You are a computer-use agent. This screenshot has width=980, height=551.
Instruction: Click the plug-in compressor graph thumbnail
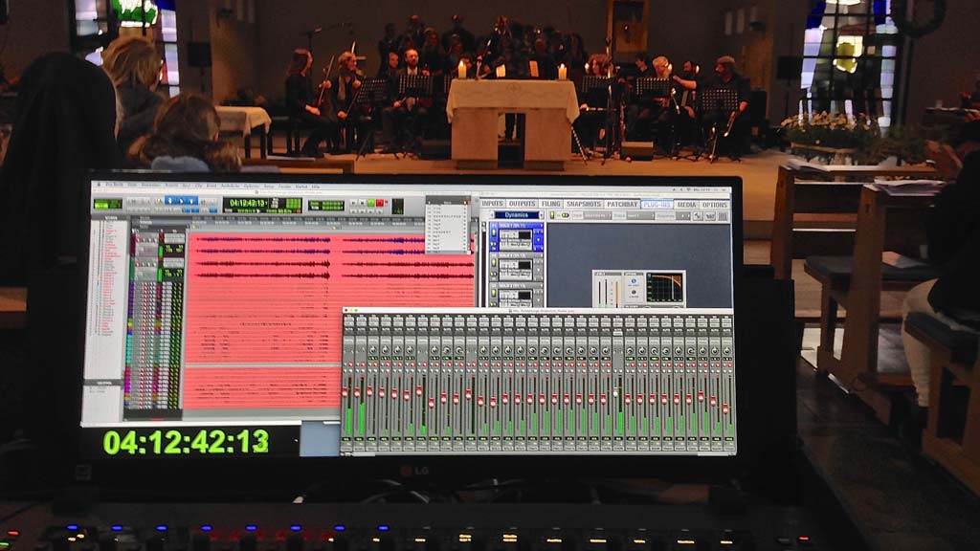[x=663, y=288]
